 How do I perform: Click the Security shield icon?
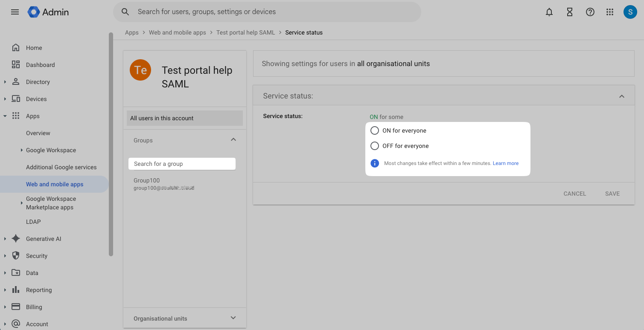pyautogui.click(x=17, y=255)
